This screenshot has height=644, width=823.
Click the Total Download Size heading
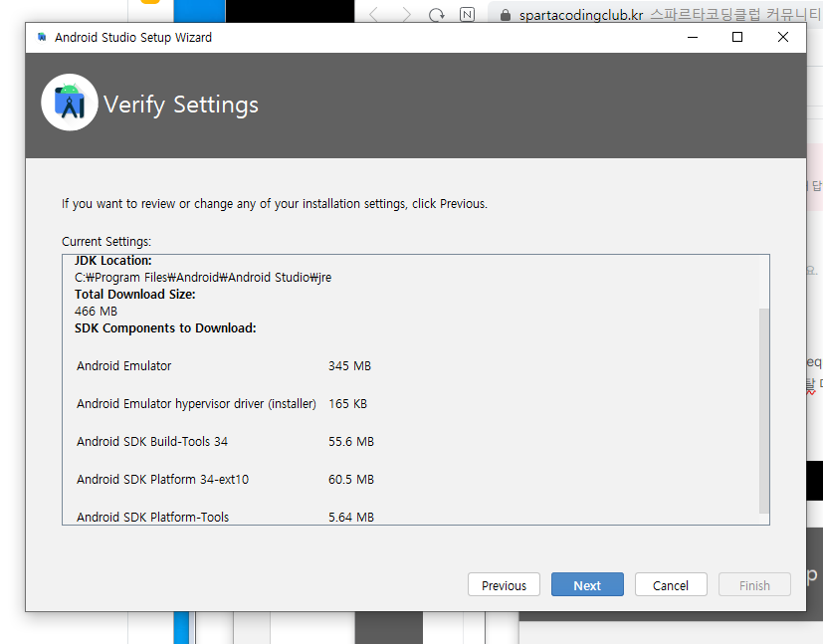coord(135,295)
